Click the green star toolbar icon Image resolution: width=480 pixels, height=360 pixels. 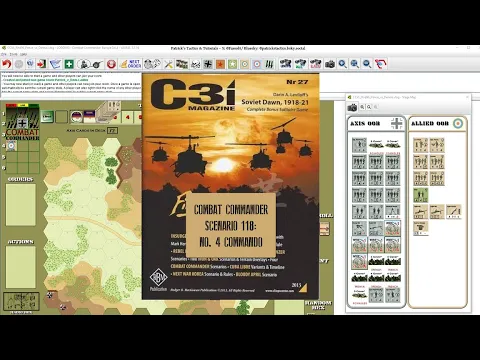coord(233,64)
